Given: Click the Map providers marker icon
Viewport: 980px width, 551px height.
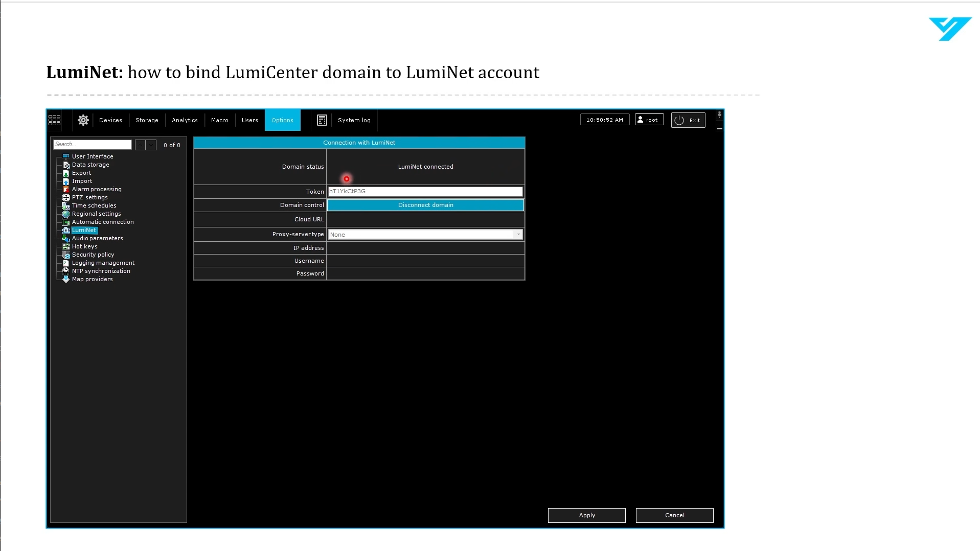Looking at the screenshot, I should point(66,279).
